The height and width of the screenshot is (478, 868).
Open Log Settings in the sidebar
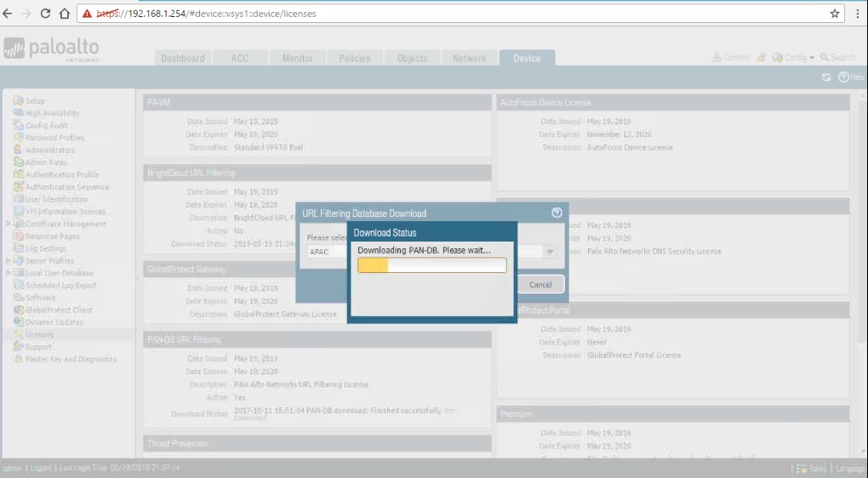45,248
